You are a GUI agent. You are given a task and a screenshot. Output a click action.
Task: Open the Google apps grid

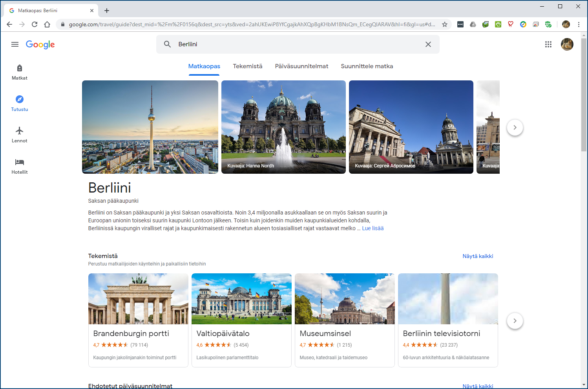tap(548, 44)
